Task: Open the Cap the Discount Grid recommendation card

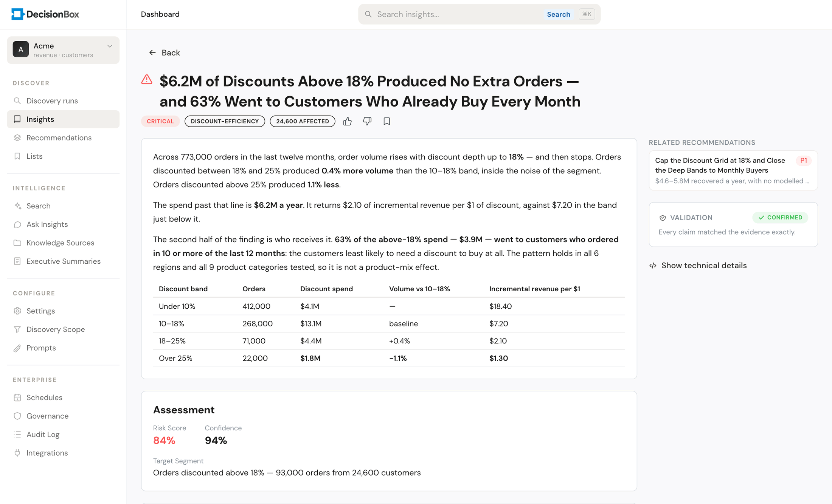Action: pyautogui.click(x=733, y=170)
